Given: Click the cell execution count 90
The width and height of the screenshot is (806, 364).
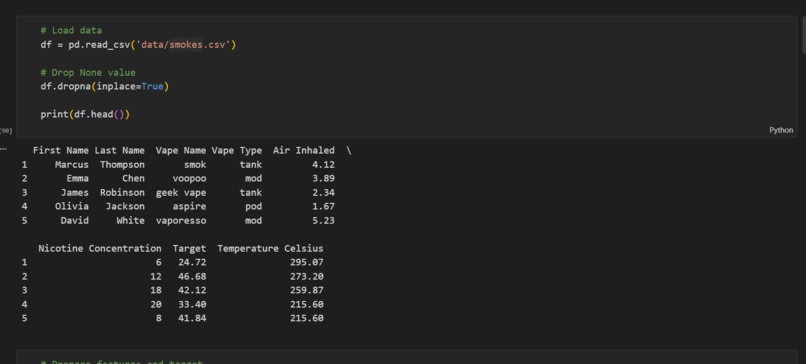Looking at the screenshot, I should click(6, 131).
